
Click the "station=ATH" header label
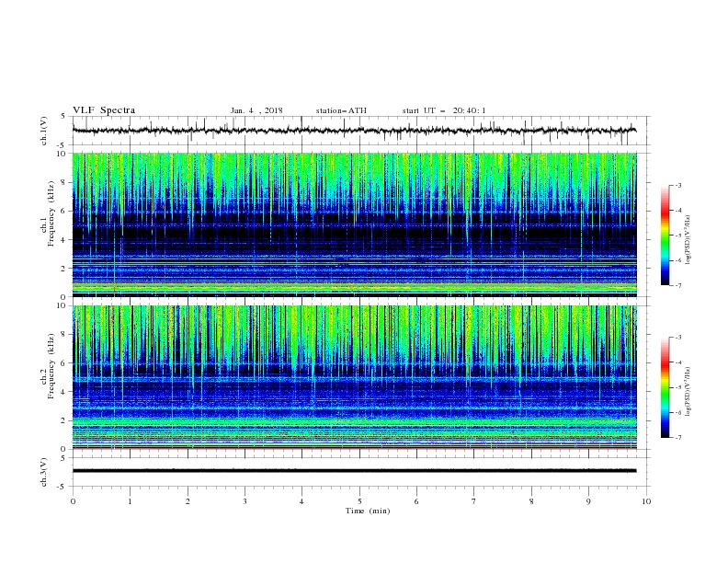point(341,110)
